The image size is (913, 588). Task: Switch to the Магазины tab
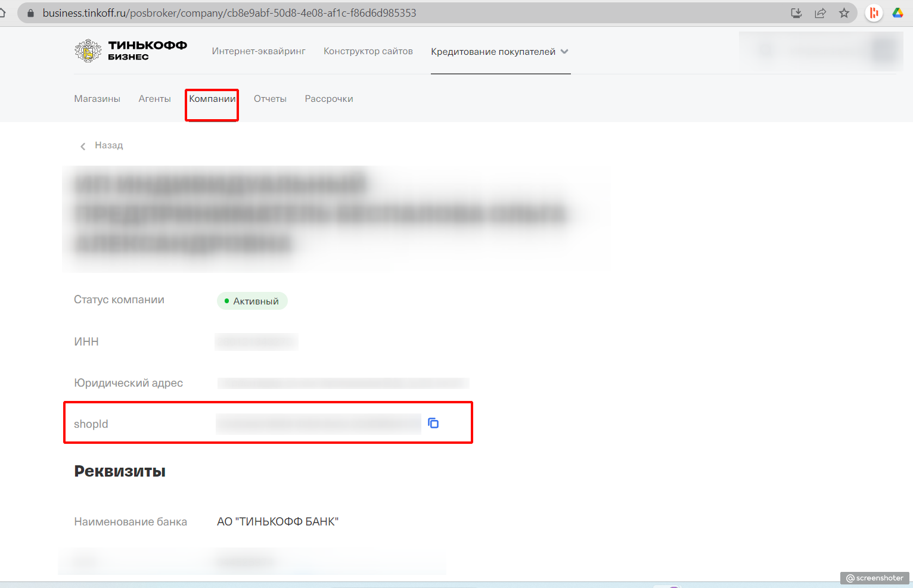(97, 99)
